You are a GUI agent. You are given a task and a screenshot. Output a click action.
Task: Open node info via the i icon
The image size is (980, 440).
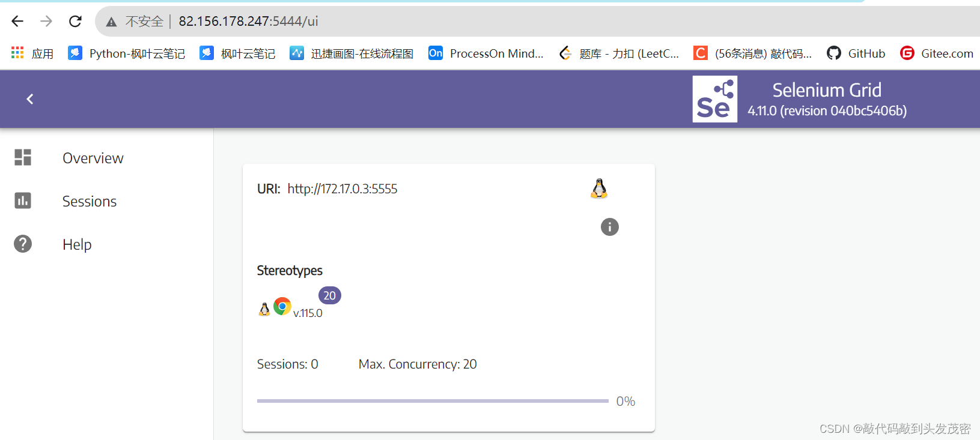pyautogui.click(x=610, y=227)
